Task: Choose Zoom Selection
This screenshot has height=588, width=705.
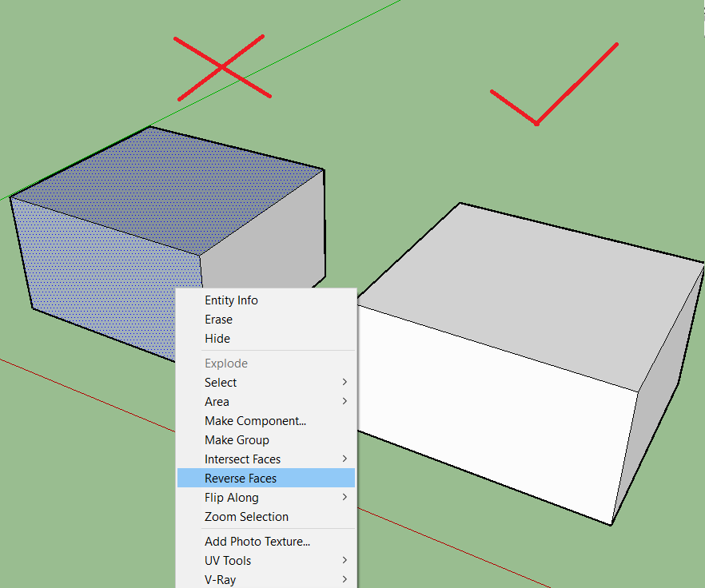Action: (x=266, y=517)
